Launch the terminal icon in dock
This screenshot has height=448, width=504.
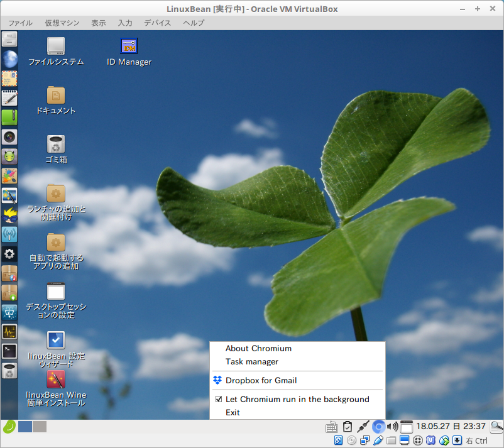coord(9,352)
